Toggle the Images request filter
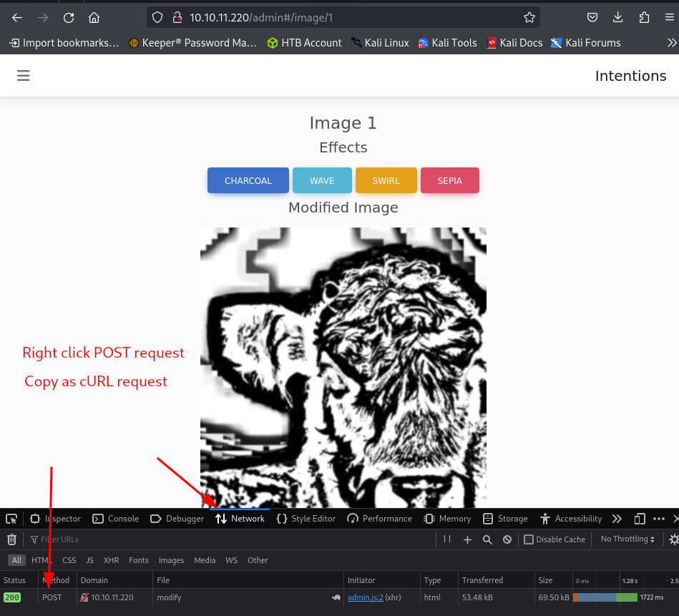This screenshot has height=616, width=679. coord(171,560)
